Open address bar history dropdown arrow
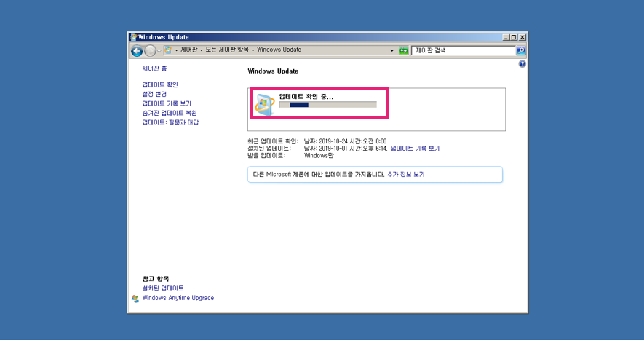Viewport: 644px width, 340px height. tap(391, 50)
